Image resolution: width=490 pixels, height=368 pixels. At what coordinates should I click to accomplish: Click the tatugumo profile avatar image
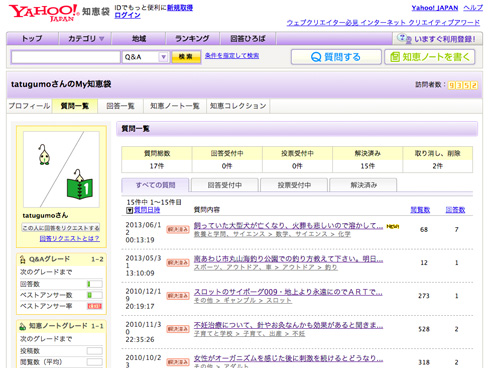61,169
